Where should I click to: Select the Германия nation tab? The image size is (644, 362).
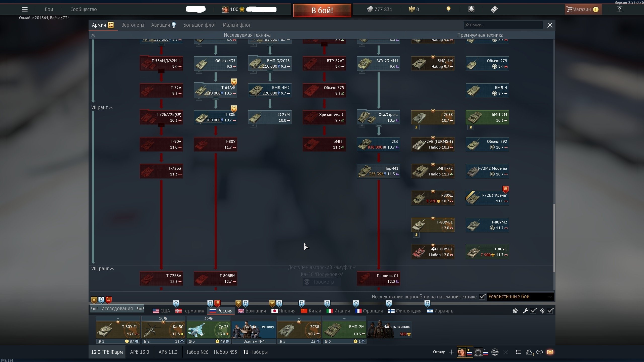tap(190, 311)
